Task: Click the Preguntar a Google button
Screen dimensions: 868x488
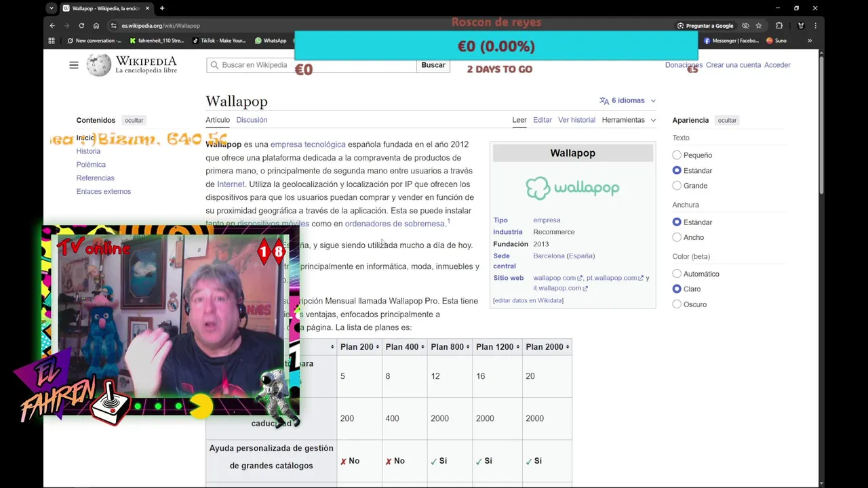Action: [x=705, y=26]
